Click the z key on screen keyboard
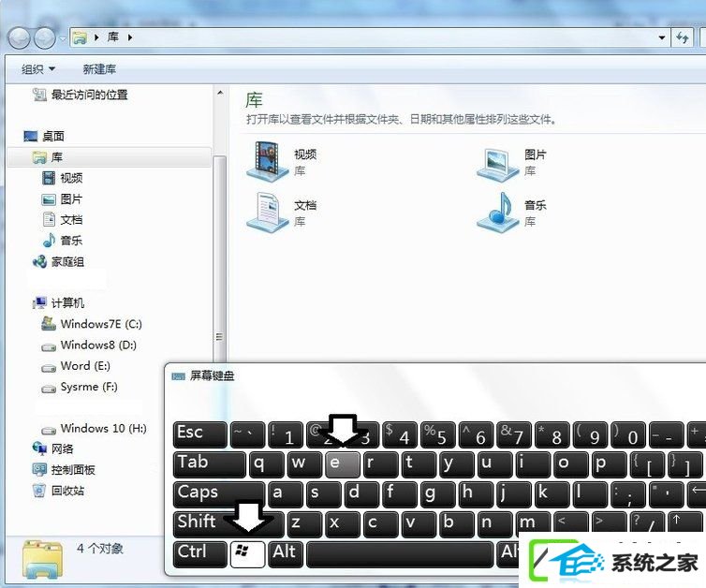The width and height of the screenshot is (706, 588). pyautogui.click(x=304, y=524)
